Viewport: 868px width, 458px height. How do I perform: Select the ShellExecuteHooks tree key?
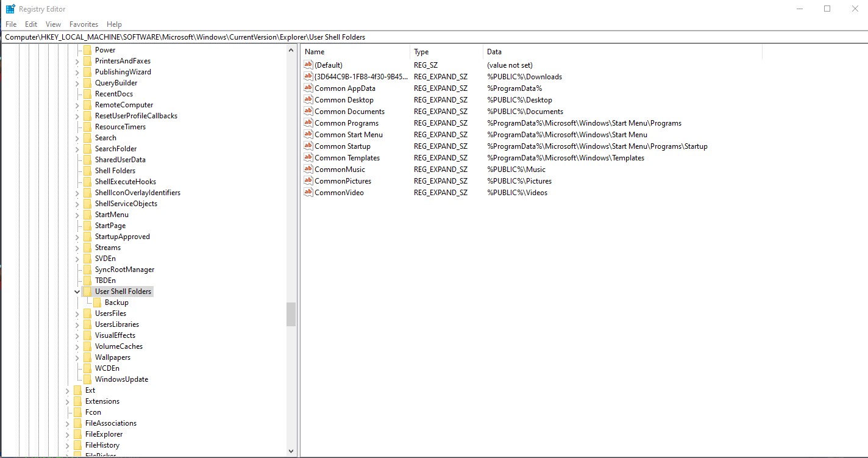[x=125, y=182]
